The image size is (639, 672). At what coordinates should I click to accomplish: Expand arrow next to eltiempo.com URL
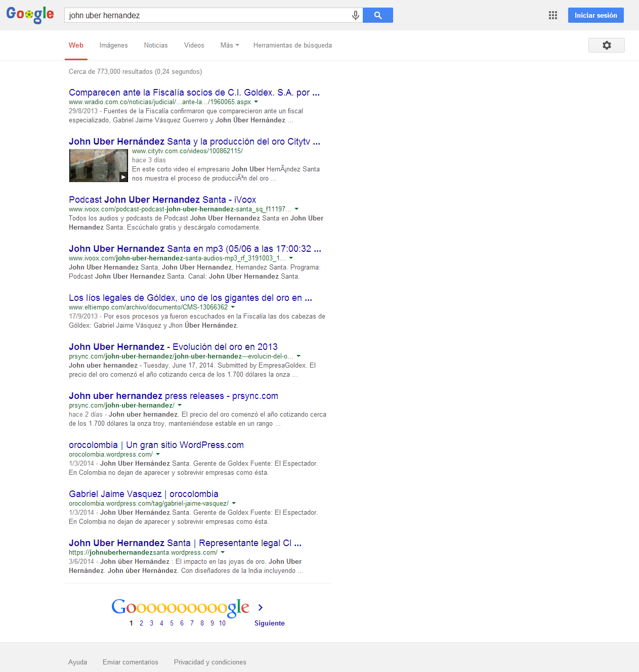(233, 307)
